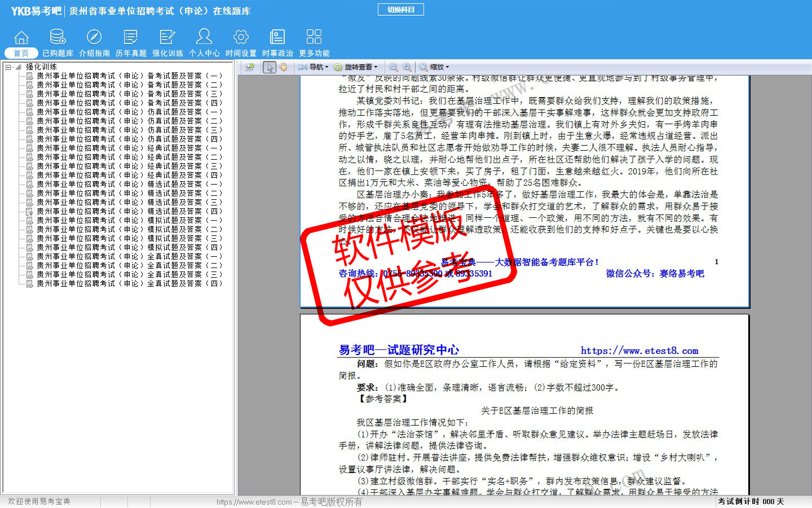Select the 首页 home tab
812x508 pixels.
click(21, 53)
